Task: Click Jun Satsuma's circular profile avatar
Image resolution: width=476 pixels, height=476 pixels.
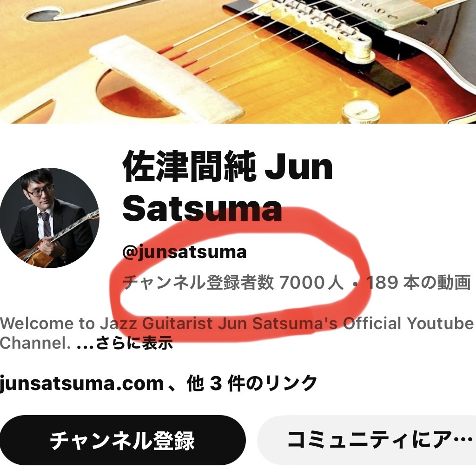Action: (49, 218)
